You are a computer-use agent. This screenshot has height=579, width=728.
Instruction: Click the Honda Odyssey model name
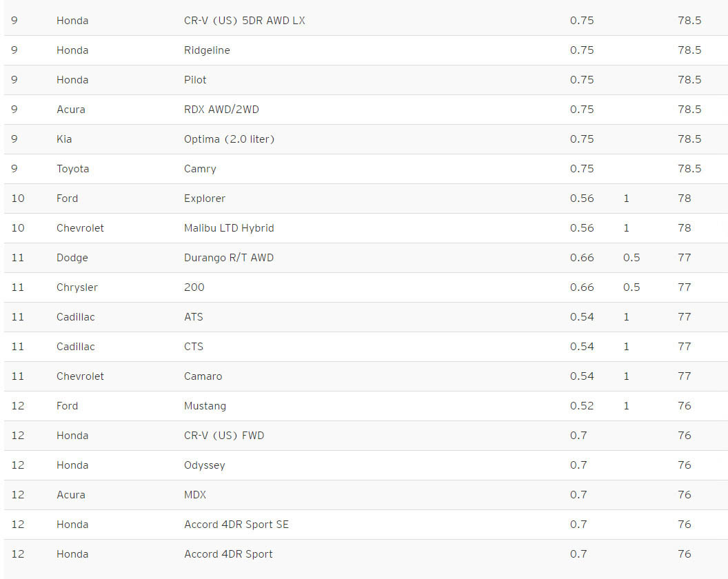click(x=204, y=465)
